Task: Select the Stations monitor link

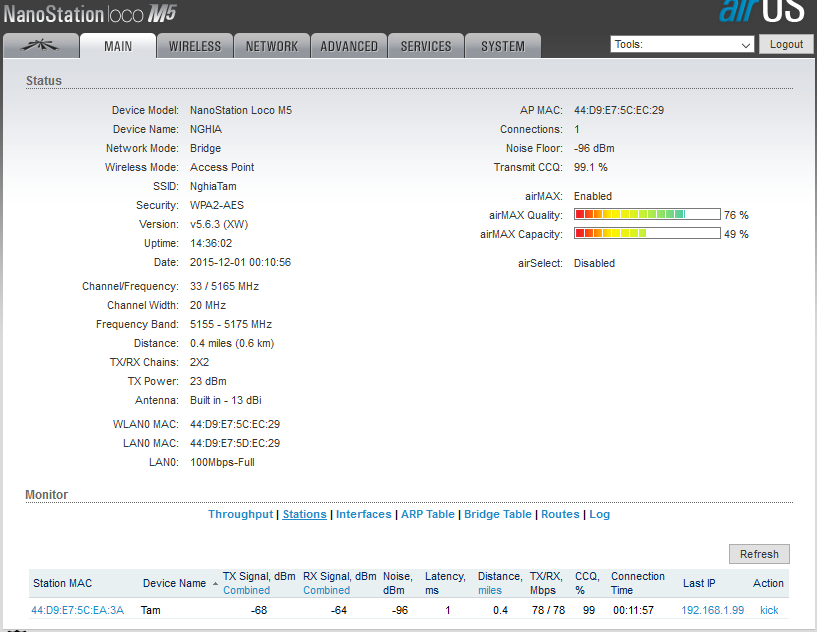Action: (x=304, y=514)
